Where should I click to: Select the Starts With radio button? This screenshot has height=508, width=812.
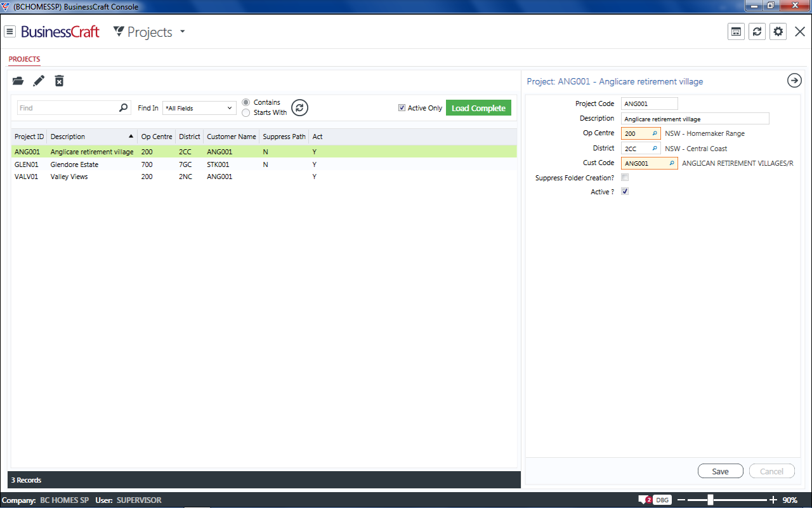click(x=246, y=112)
